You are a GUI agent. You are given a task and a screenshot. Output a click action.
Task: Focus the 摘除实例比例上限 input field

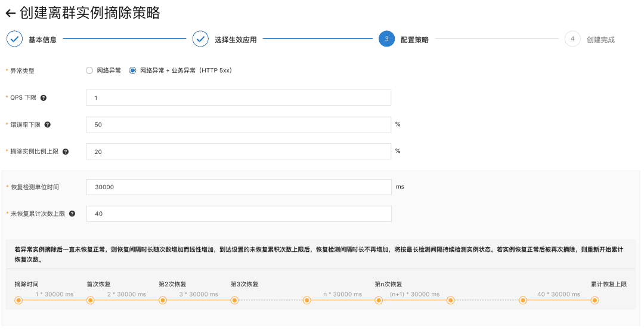(239, 152)
